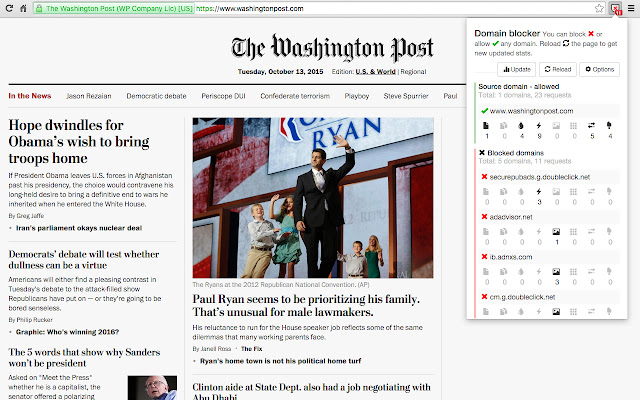This screenshot has width=640, height=400.
Task: Open the Democratic debate topic
Action: [x=156, y=96]
